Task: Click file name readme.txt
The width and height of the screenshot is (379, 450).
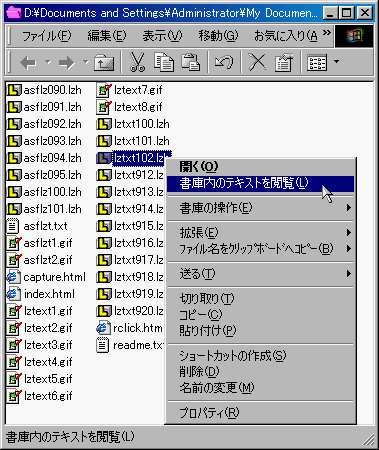Action: tap(139, 345)
